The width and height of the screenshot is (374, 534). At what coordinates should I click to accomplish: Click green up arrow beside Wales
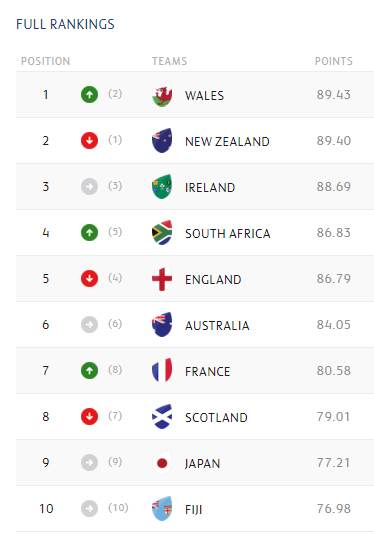click(x=90, y=95)
